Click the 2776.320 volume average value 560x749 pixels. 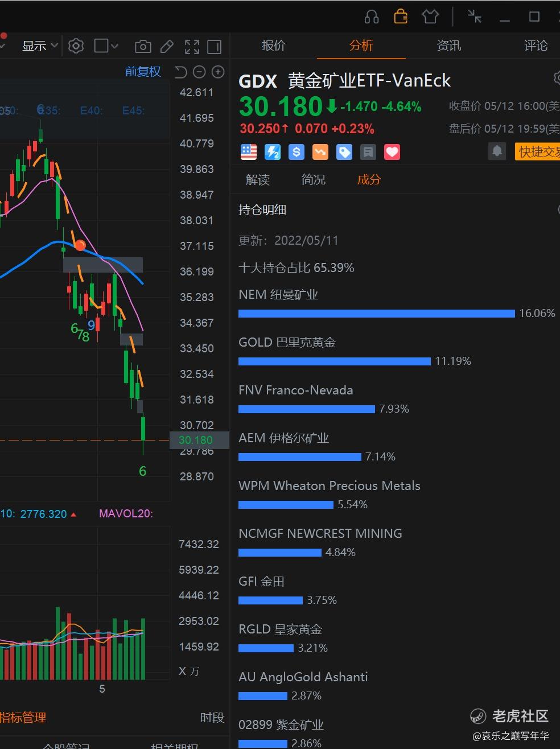pos(43,514)
